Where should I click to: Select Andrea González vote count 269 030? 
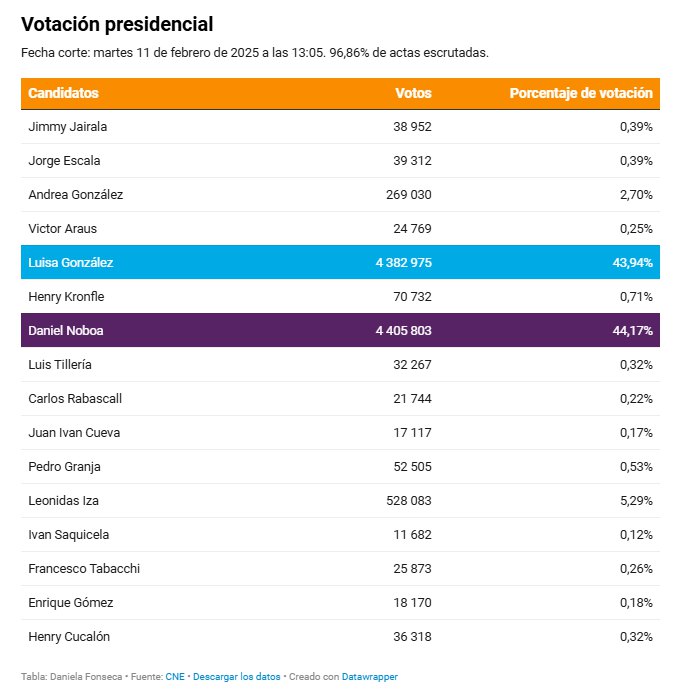(409, 195)
